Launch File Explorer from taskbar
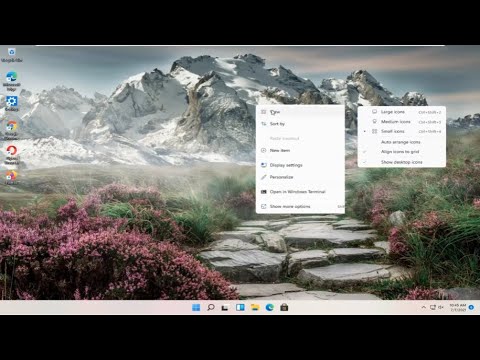The height and width of the screenshot is (360, 480). (x=255, y=307)
